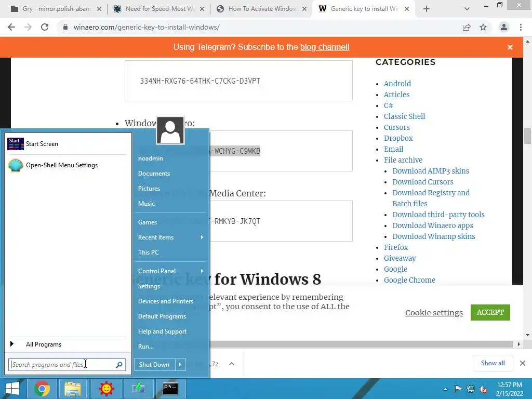Image resolution: width=532 pixels, height=399 pixels.
Task: Open Devices and Printers
Action: point(166,301)
